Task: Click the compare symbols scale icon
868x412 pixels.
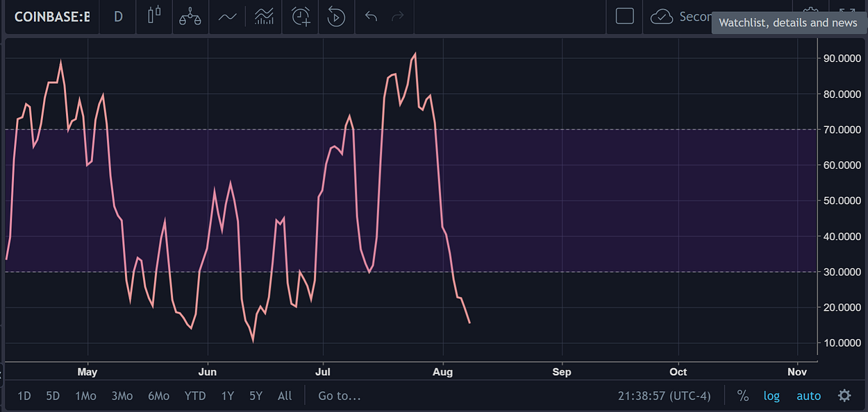Action: pos(190,17)
